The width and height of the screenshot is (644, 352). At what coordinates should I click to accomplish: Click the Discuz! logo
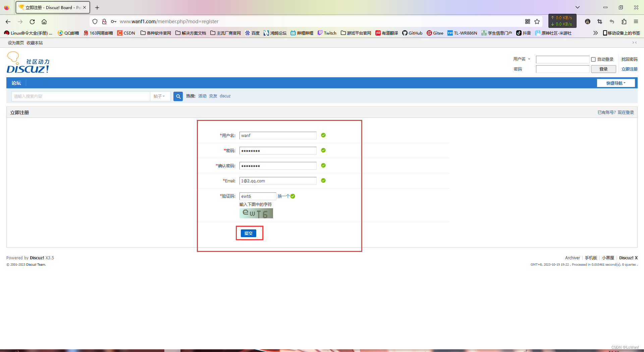[x=28, y=63]
